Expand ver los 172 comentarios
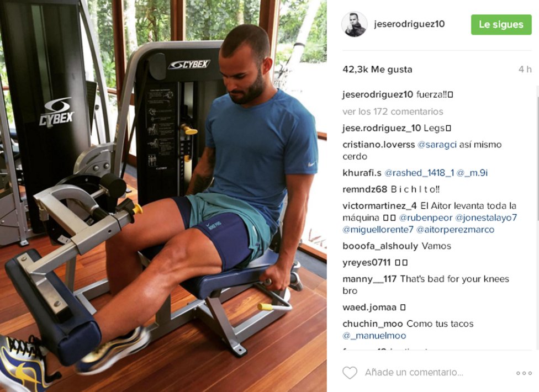The width and height of the screenshot is (539, 392). [393, 112]
